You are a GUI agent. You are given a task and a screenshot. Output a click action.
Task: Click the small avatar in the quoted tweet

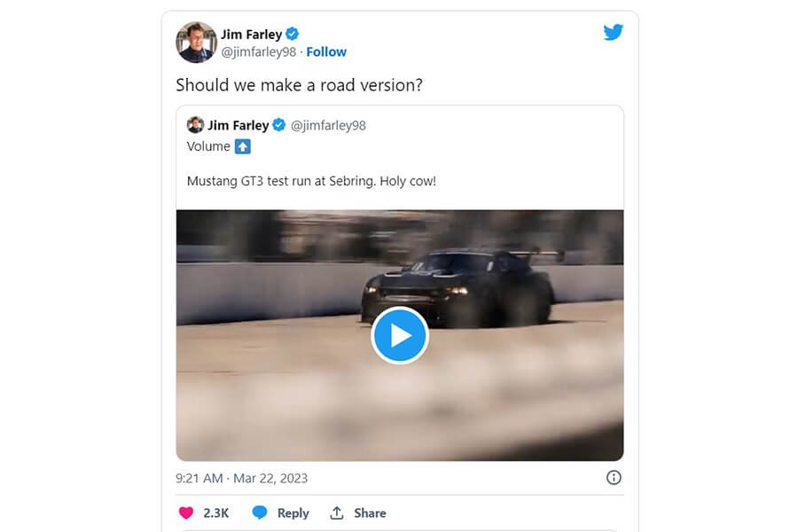click(x=195, y=125)
